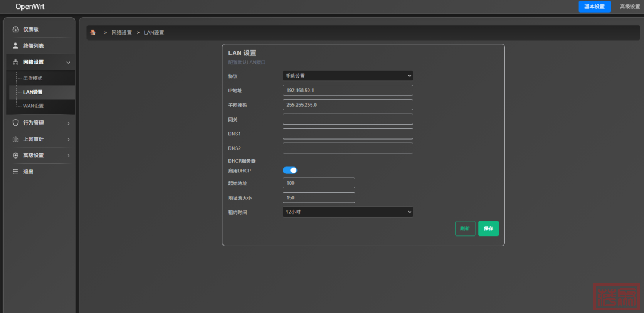
Task: Click into the IP地址 input field
Action: click(348, 90)
